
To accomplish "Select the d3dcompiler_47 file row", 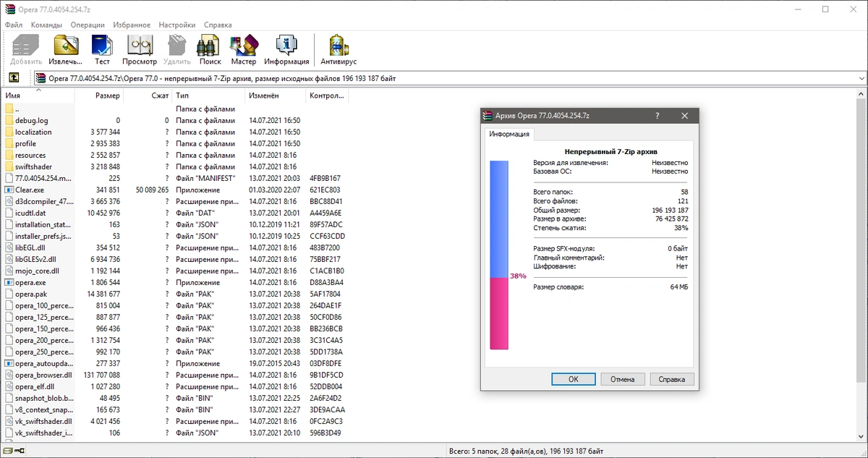I will 174,201.
